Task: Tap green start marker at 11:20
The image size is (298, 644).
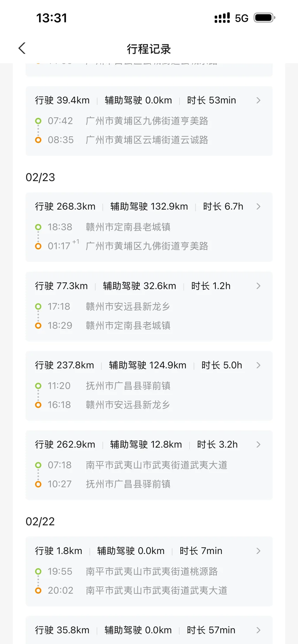Action: point(38,386)
